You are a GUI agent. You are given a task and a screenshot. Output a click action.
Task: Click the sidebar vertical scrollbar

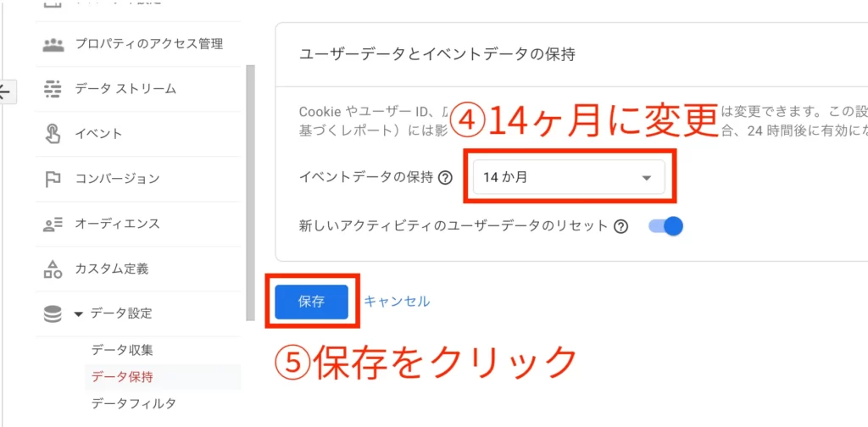(x=250, y=193)
